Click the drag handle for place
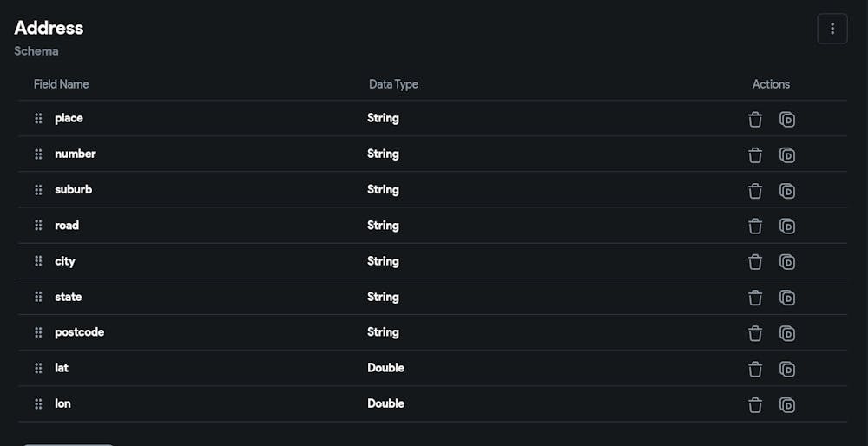The width and height of the screenshot is (868, 446). 38,118
